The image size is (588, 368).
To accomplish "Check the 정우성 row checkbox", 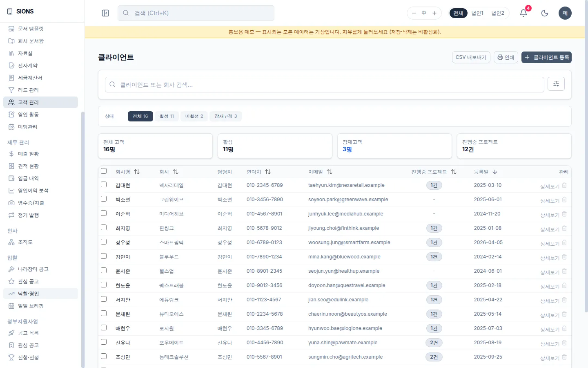I will click(104, 242).
